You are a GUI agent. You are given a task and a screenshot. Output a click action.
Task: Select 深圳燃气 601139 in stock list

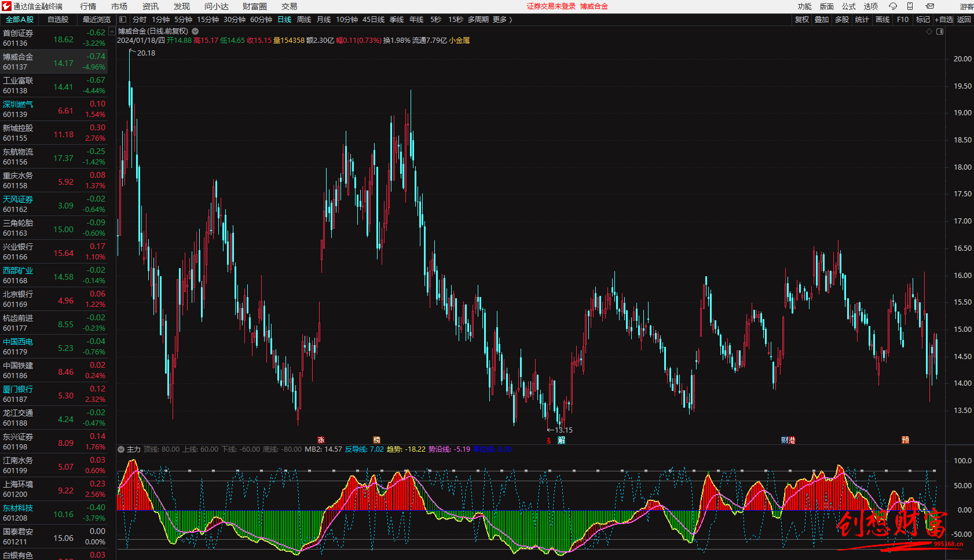tap(54, 109)
